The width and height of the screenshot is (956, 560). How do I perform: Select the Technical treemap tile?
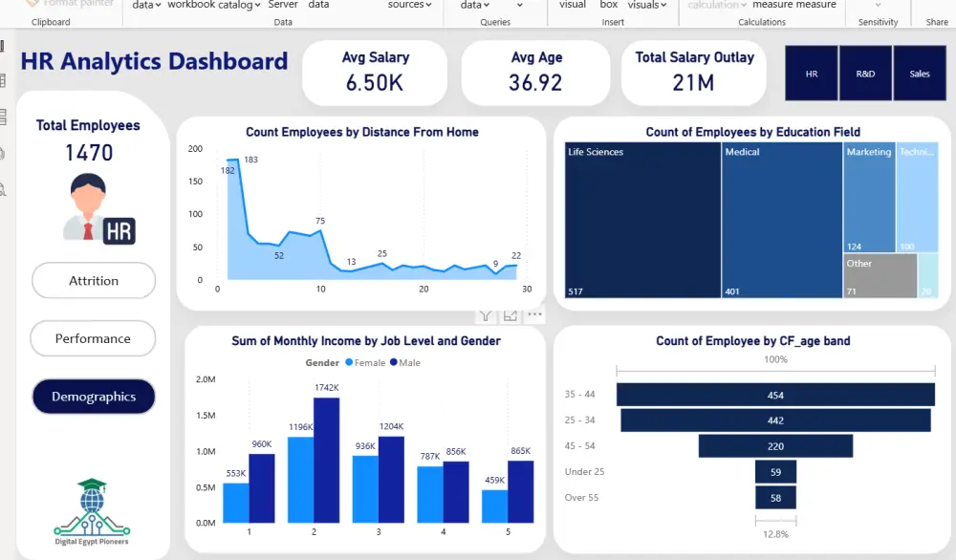[917, 198]
